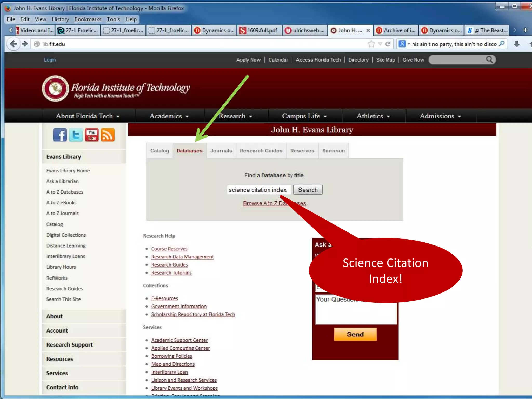Viewport: 532px width, 399px height.
Task: Open the E-Resources link
Action: click(165, 298)
